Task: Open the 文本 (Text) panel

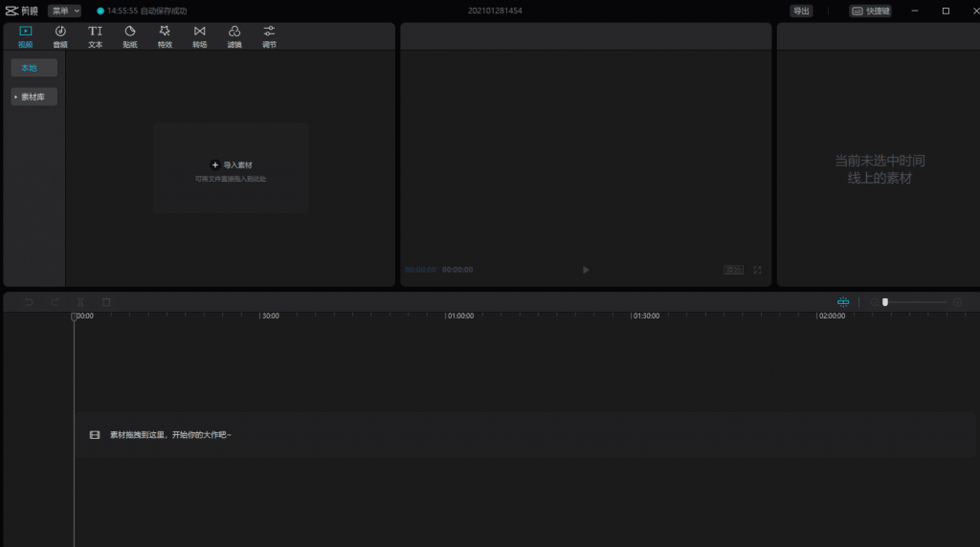Action: pos(95,36)
